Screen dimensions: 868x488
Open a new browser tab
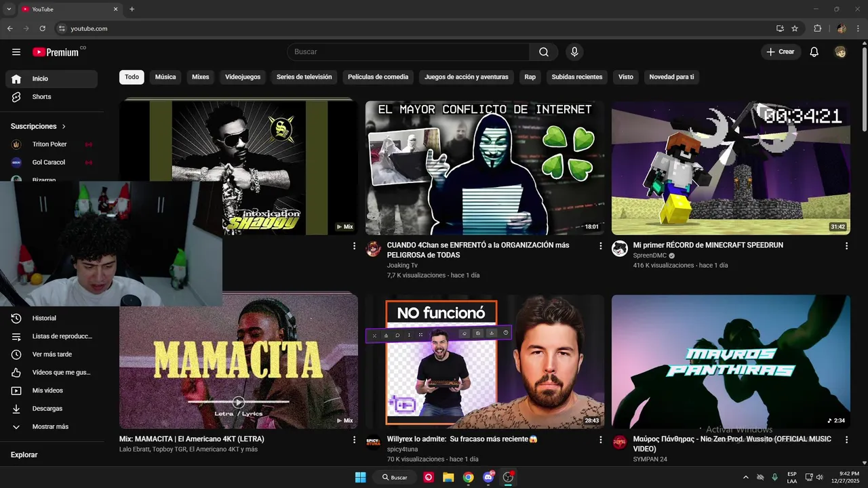(132, 9)
